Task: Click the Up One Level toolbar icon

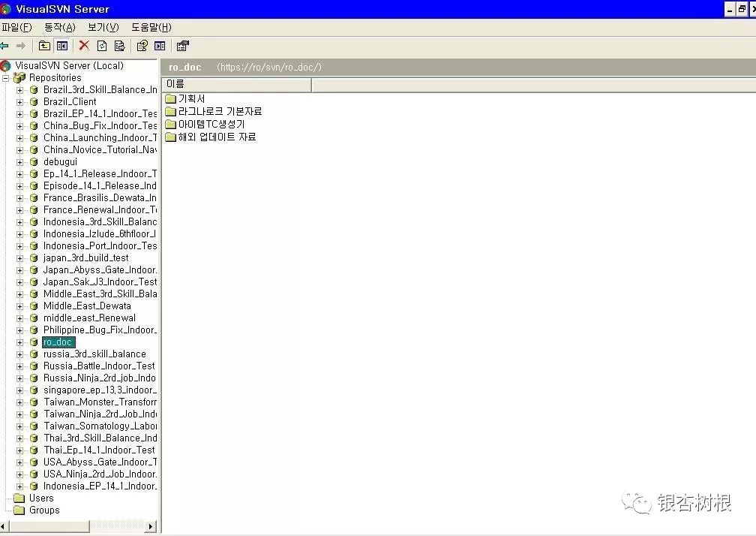Action: [x=44, y=46]
